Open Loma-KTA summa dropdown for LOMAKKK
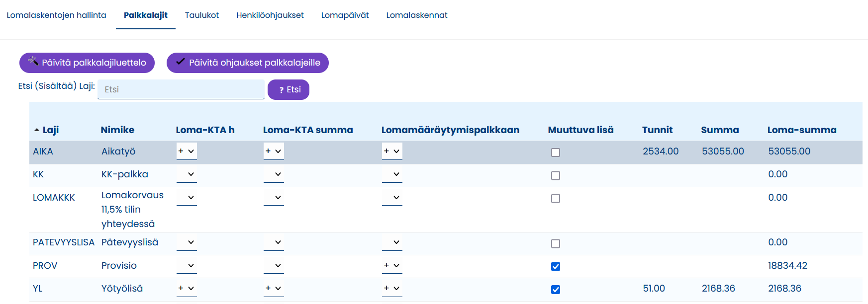This screenshot has height=304, width=868. [274, 197]
